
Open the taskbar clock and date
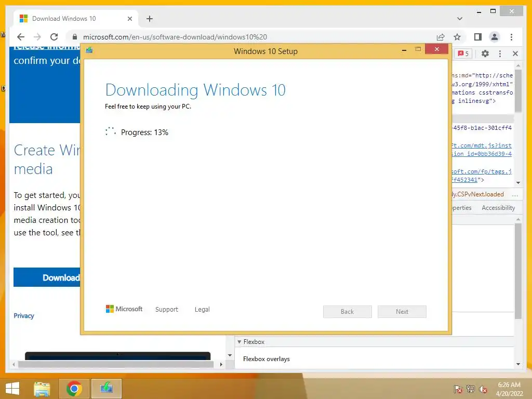[x=509, y=389]
